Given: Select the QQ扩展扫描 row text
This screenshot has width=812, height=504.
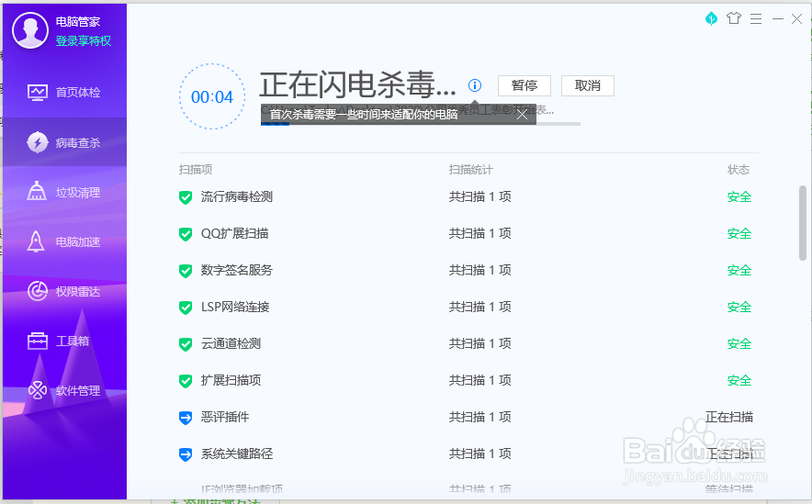Looking at the screenshot, I should pyautogui.click(x=234, y=233).
